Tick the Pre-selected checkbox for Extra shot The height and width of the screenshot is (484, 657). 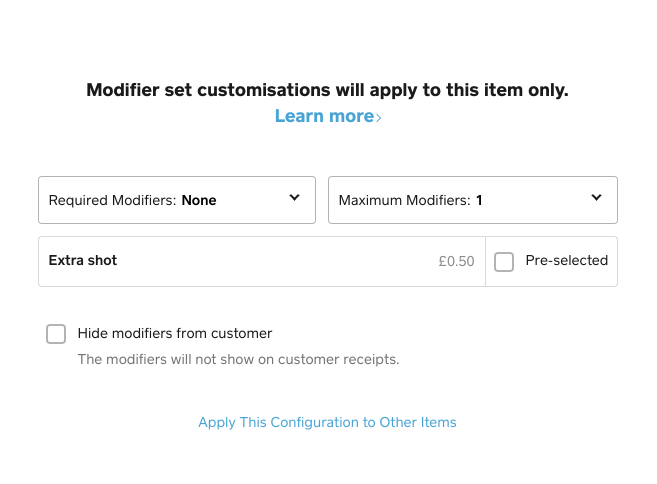(x=504, y=262)
